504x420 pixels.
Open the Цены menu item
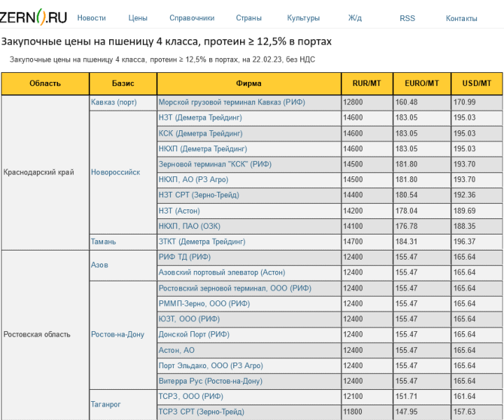pyautogui.click(x=138, y=18)
